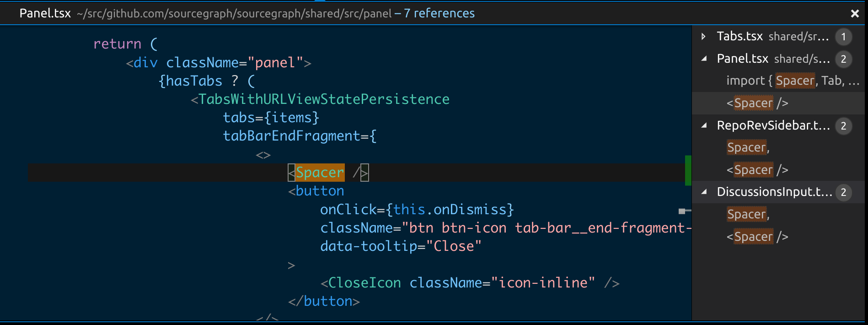Viewport: 868px width, 325px height.
Task: Click 'onClick={this.onDismiss}' in code
Action: click(417, 209)
